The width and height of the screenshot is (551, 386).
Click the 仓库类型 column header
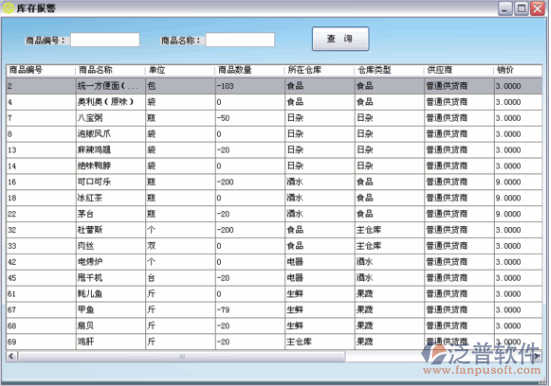[389, 70]
